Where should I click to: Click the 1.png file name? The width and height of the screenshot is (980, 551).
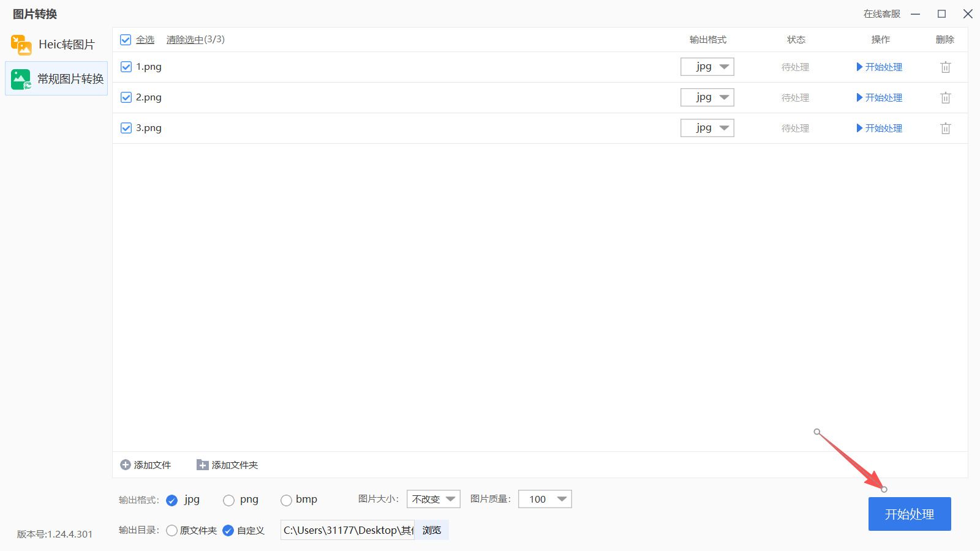149,67
